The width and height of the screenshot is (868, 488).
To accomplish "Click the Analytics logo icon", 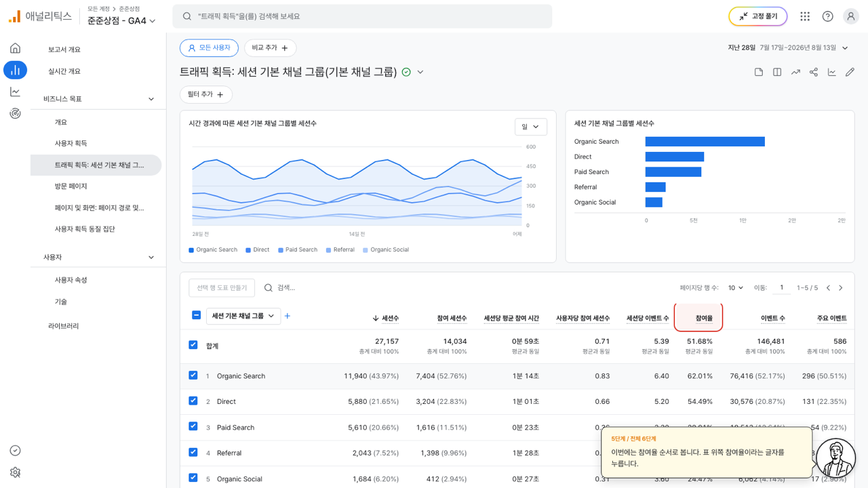I will [14, 17].
